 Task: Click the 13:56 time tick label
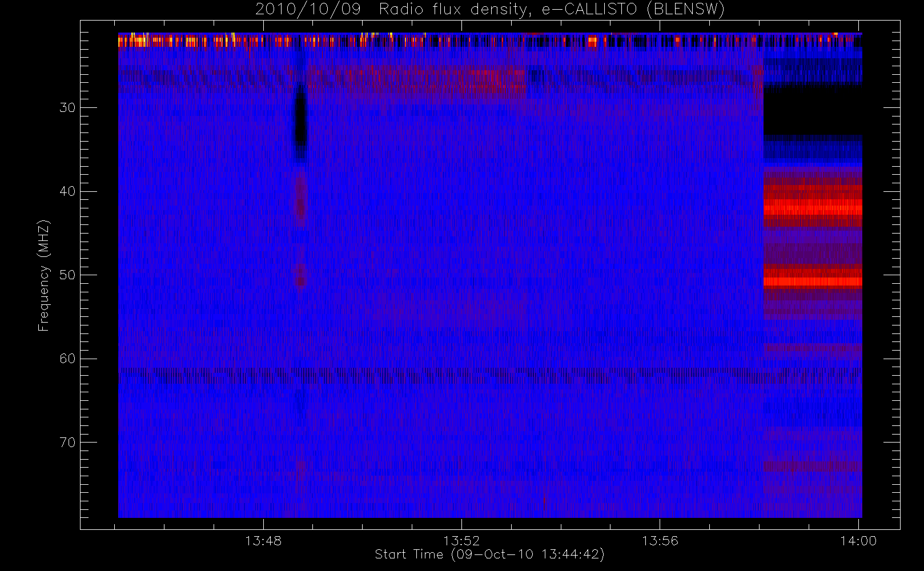tap(660, 541)
